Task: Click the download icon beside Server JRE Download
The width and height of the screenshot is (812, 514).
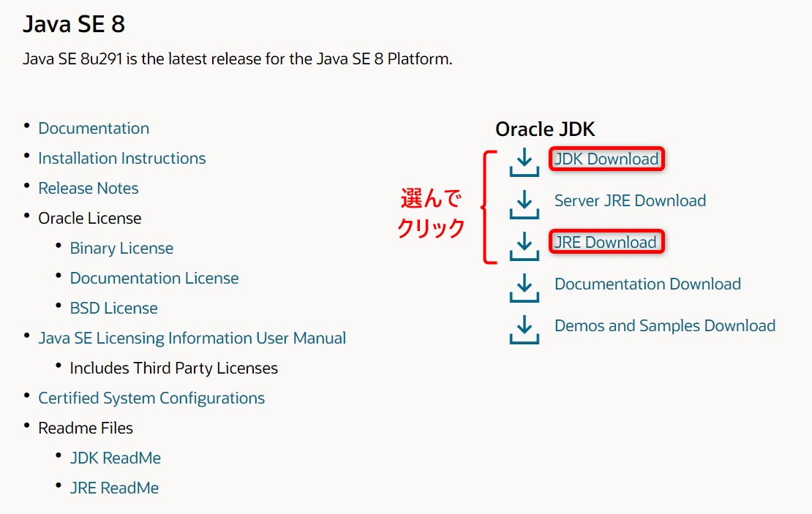Action: (x=524, y=205)
